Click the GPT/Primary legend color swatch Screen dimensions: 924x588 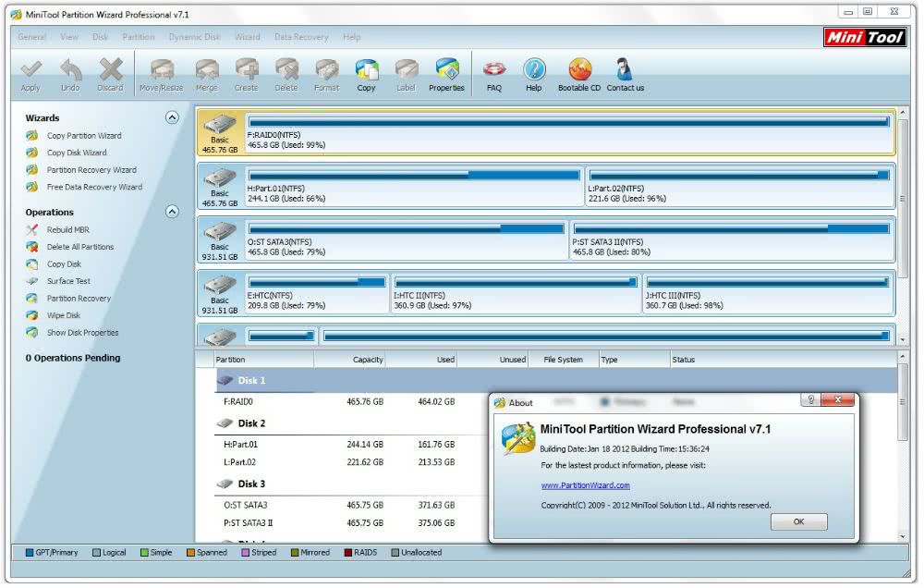30,553
